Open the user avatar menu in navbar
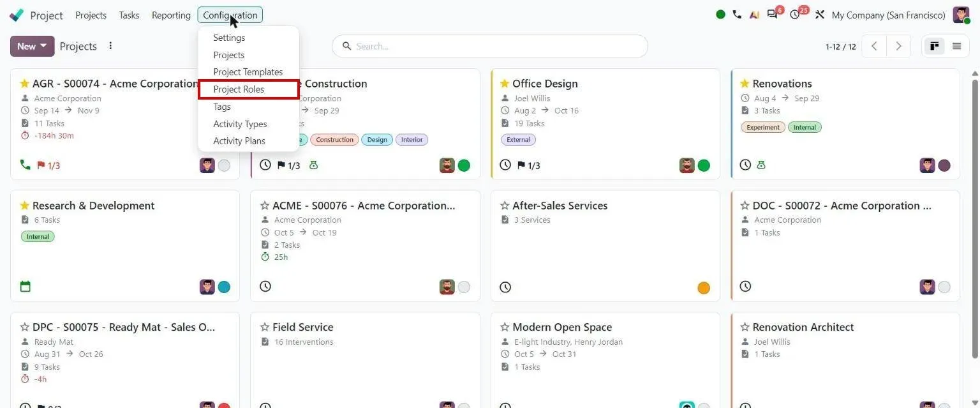 coord(961,15)
